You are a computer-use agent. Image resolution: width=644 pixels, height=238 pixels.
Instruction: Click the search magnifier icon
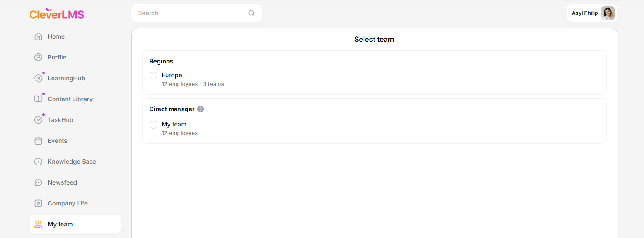tap(251, 13)
